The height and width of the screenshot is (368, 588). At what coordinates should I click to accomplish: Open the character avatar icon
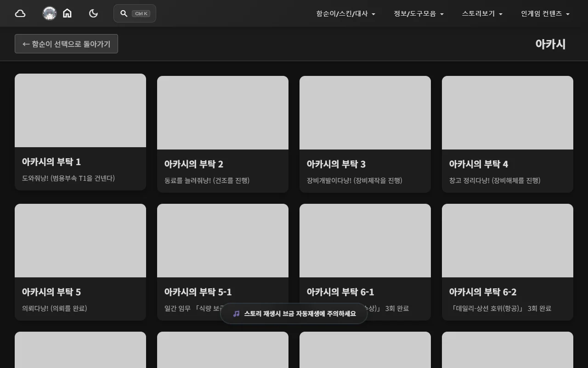coord(50,13)
